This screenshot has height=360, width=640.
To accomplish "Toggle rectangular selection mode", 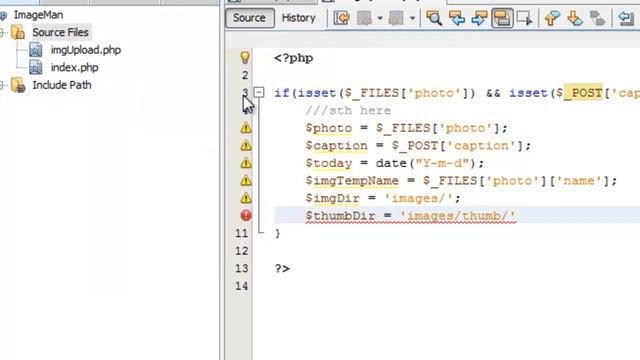I will point(524,18).
